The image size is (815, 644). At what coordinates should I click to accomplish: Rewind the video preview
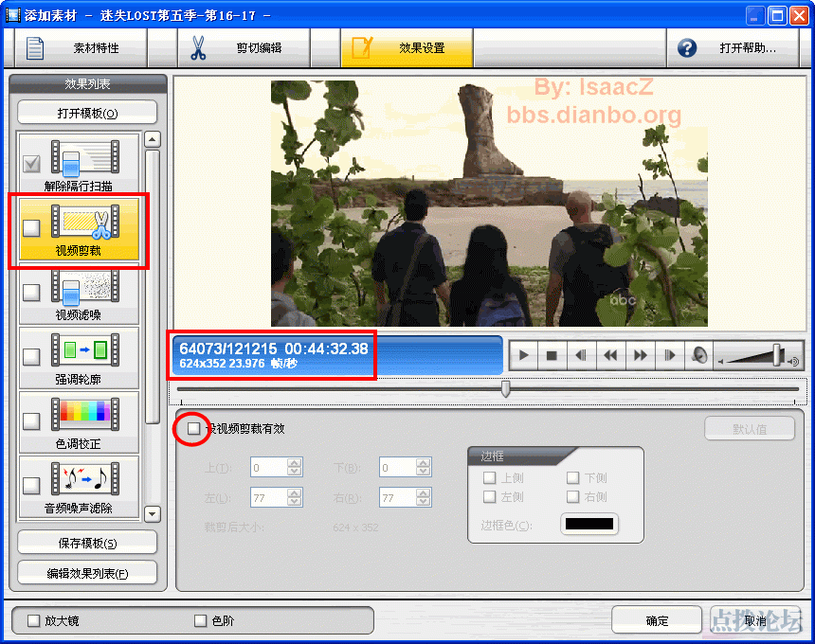point(610,355)
